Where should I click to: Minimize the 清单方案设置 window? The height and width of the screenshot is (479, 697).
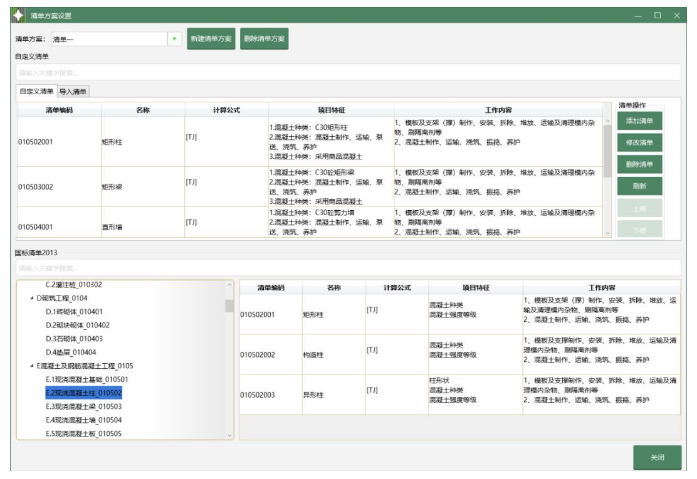click(638, 16)
